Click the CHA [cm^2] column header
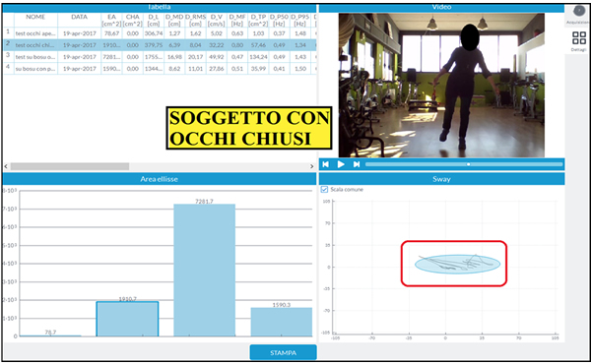The width and height of the screenshot is (591, 364). (133, 20)
